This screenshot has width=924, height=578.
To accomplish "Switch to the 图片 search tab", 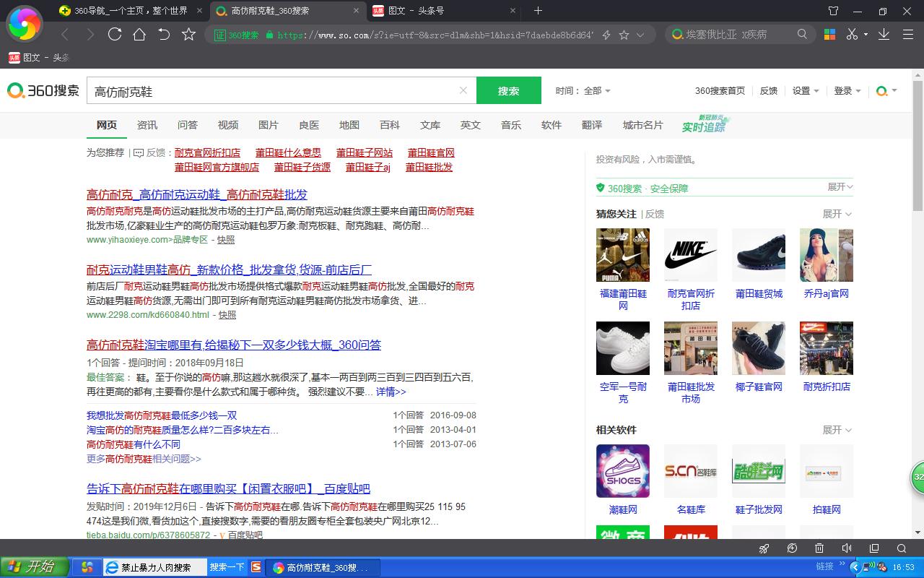I will (268, 125).
